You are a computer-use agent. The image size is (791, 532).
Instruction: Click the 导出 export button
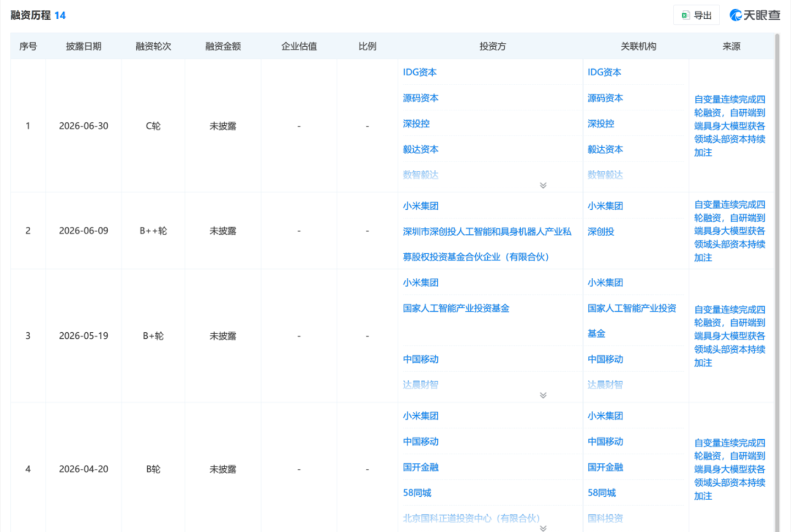(697, 15)
